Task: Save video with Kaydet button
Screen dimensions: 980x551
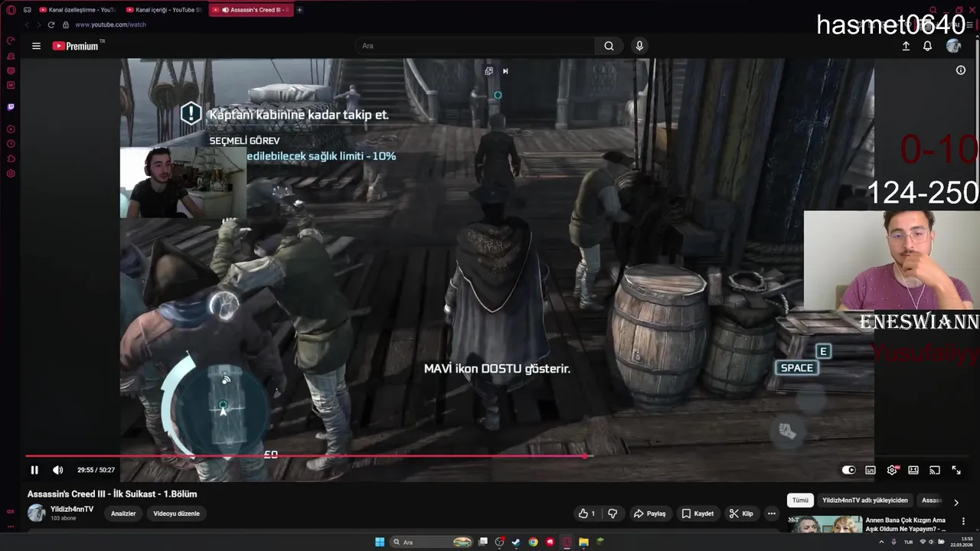Action: click(x=697, y=514)
